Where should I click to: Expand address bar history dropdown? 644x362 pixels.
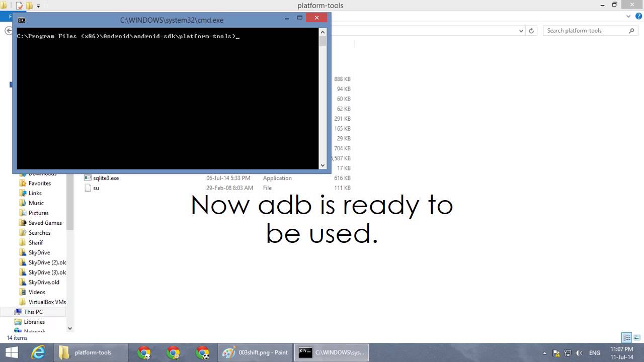coord(521,31)
